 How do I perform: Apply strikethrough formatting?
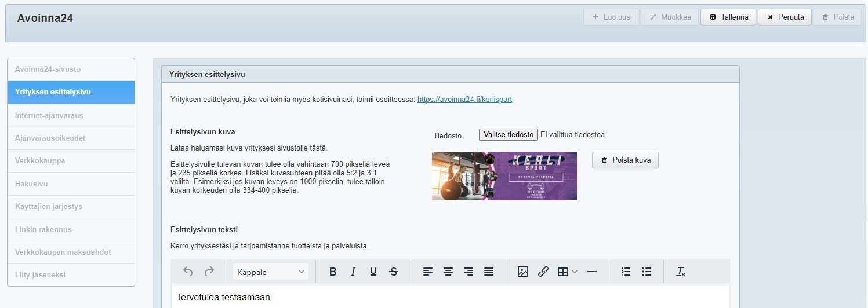394,272
